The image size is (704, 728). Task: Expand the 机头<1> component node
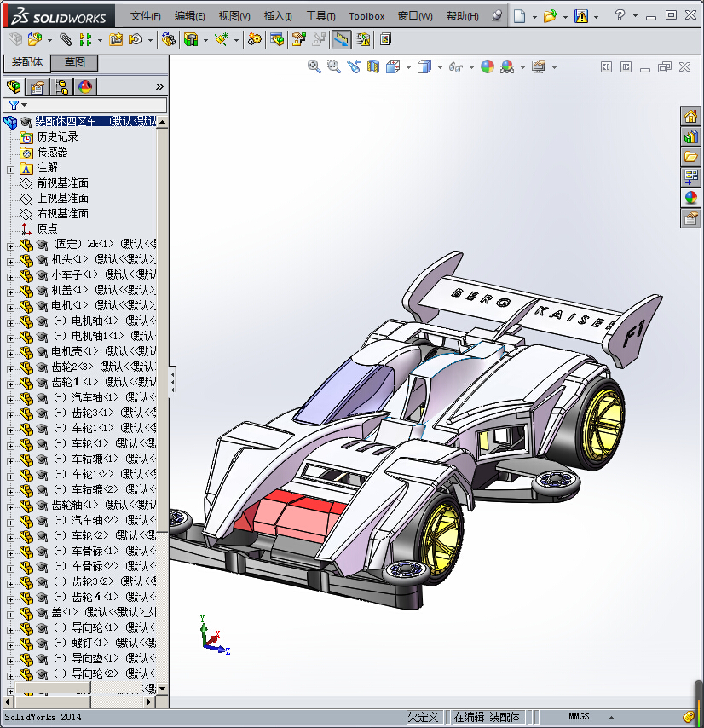(10, 260)
